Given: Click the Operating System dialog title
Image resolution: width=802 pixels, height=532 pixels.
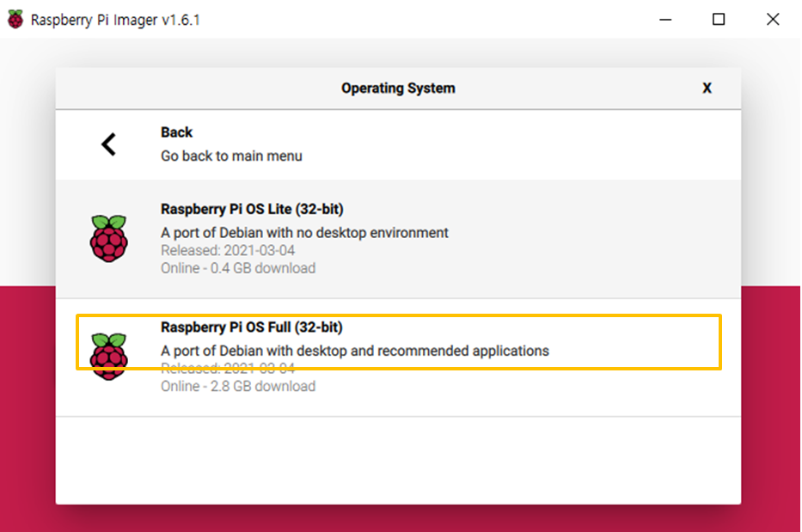Looking at the screenshot, I should (x=398, y=88).
